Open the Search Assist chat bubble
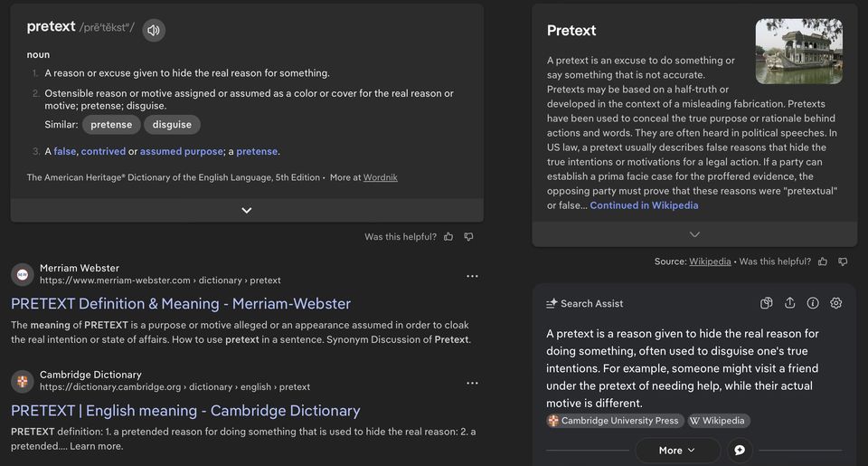 tap(740, 451)
